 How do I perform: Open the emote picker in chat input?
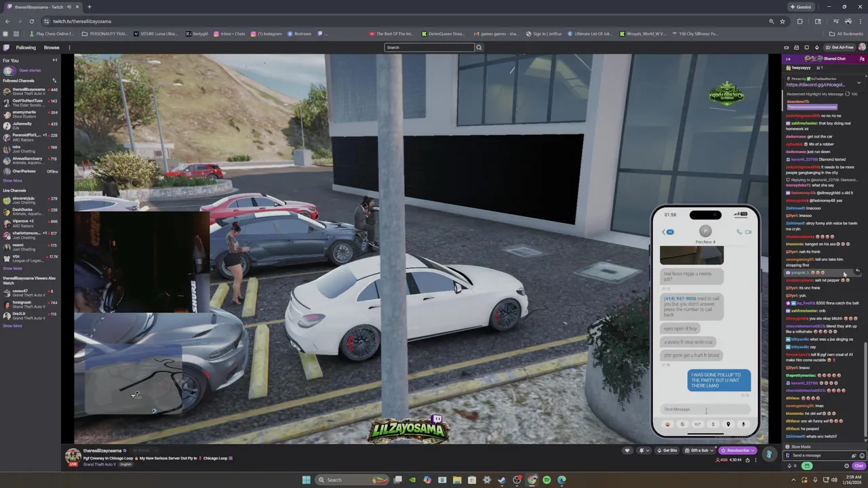[x=861, y=455]
